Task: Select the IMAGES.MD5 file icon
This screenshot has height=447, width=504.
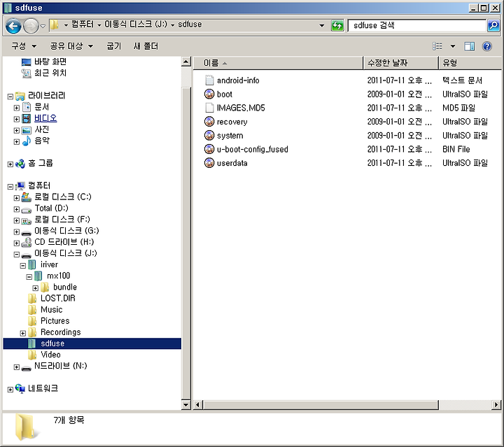Action: point(209,108)
